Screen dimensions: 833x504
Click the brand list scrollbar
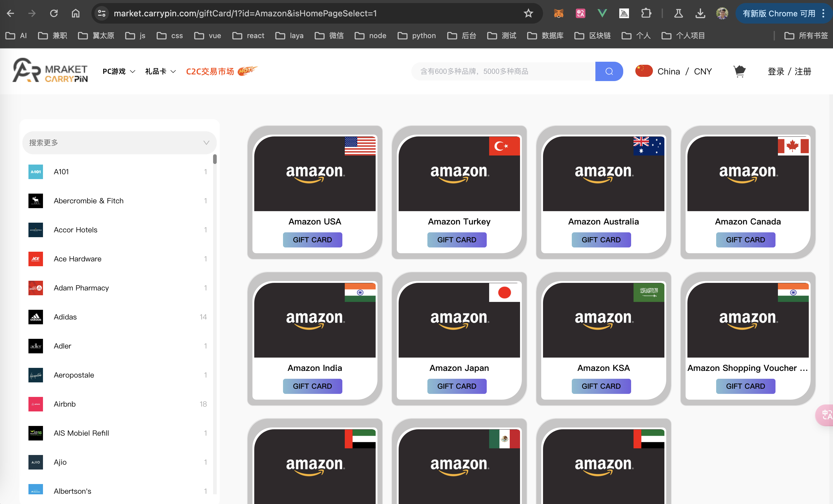215,159
